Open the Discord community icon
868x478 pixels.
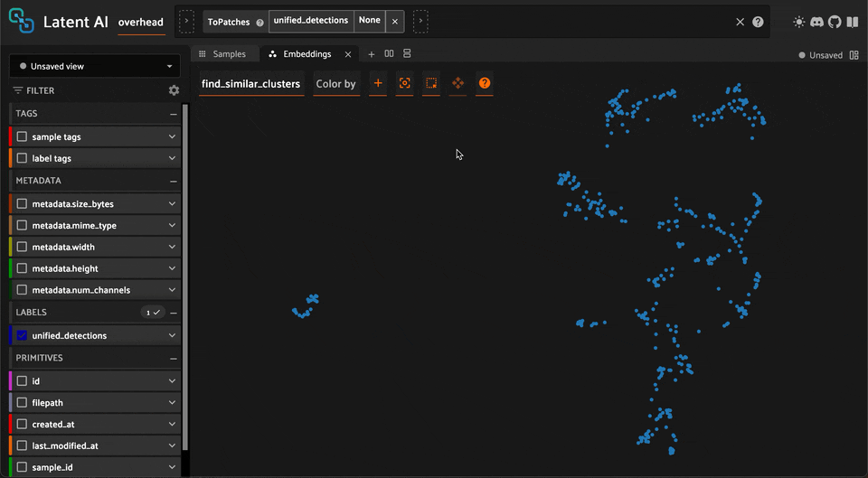816,22
